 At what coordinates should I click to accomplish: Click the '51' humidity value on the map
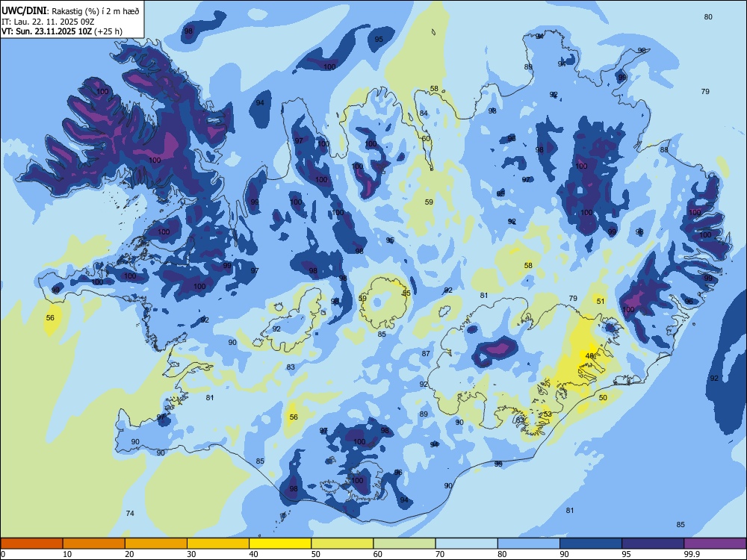point(601,301)
